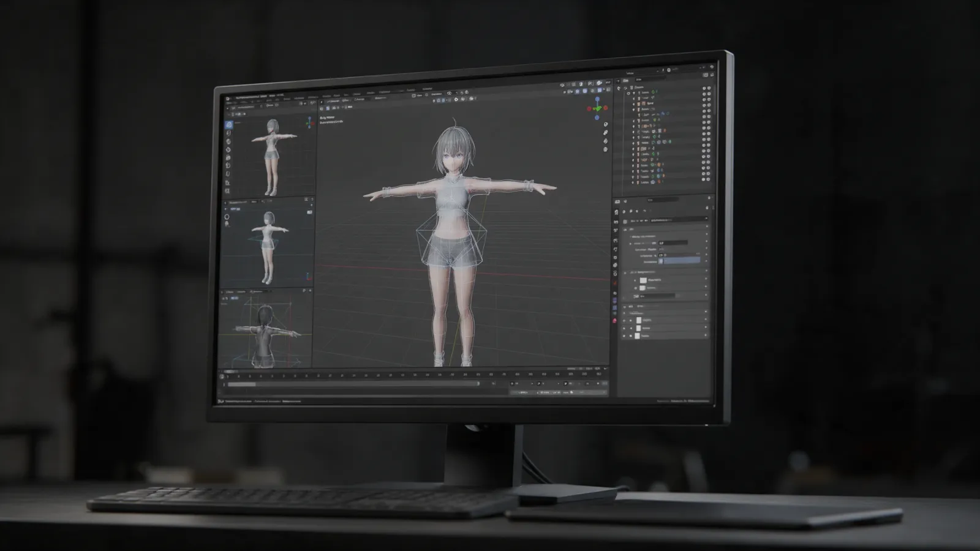Click right red axis dot on main navigation gizmo
This screenshot has width=980, height=551.
click(x=606, y=108)
